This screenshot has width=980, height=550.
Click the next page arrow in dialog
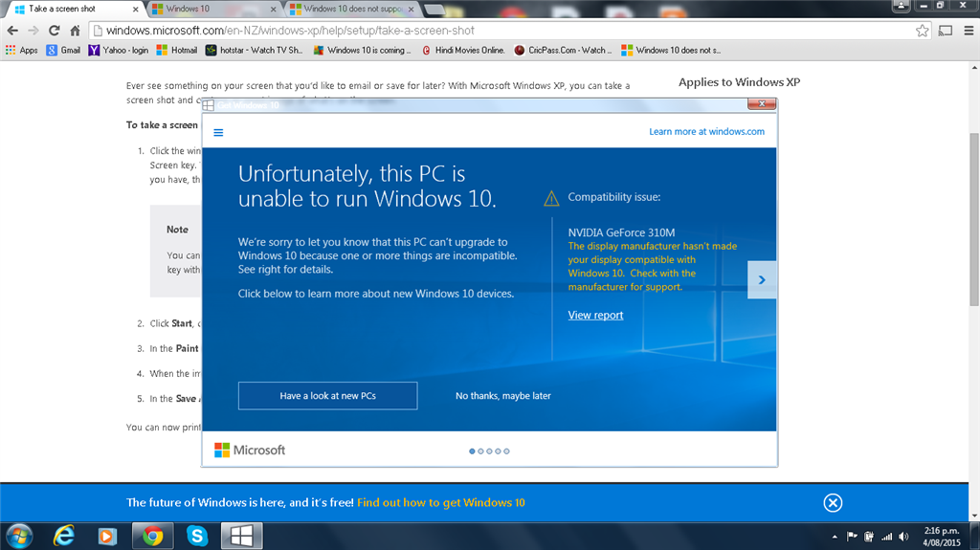(x=762, y=280)
